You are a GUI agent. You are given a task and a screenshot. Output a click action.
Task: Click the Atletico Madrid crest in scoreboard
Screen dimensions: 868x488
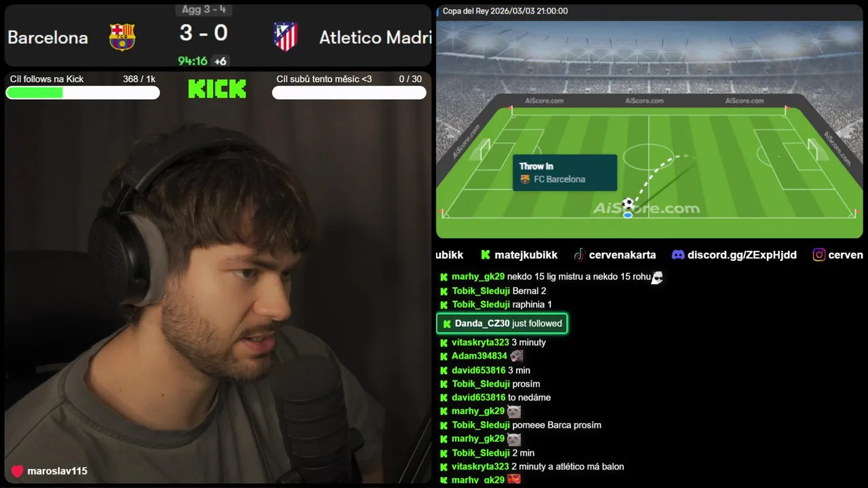[x=285, y=37]
